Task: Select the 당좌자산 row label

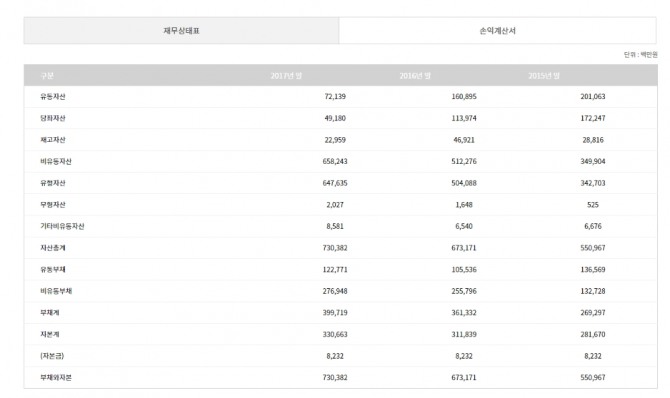Action: click(53, 118)
